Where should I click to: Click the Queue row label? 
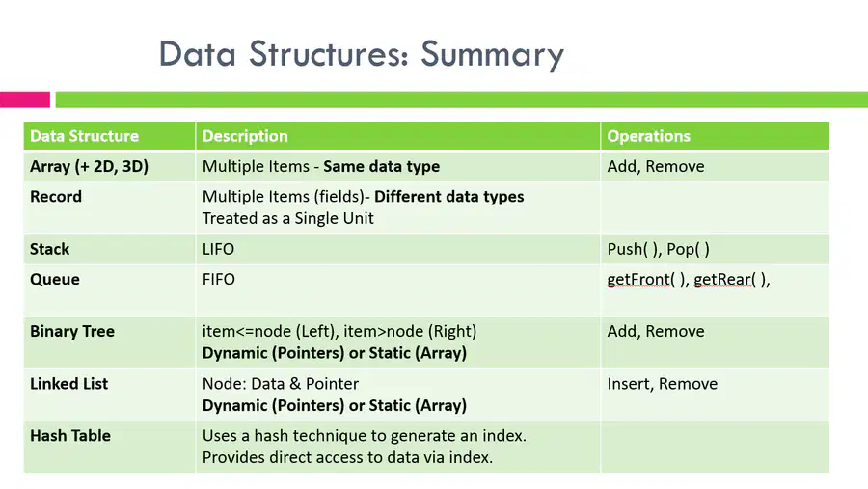(55, 279)
